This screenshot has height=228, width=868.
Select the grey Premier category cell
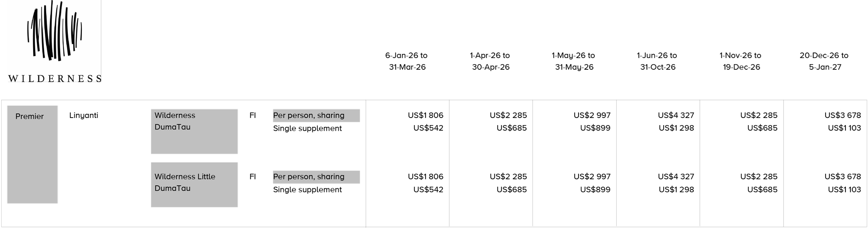tap(32, 154)
